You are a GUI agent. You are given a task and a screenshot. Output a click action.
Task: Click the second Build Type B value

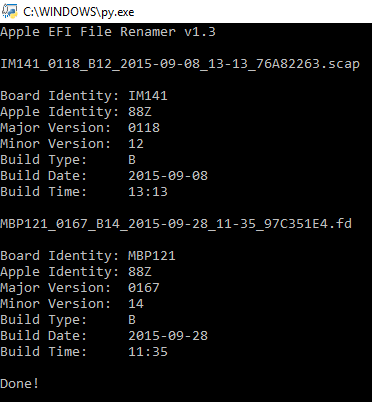click(132, 320)
